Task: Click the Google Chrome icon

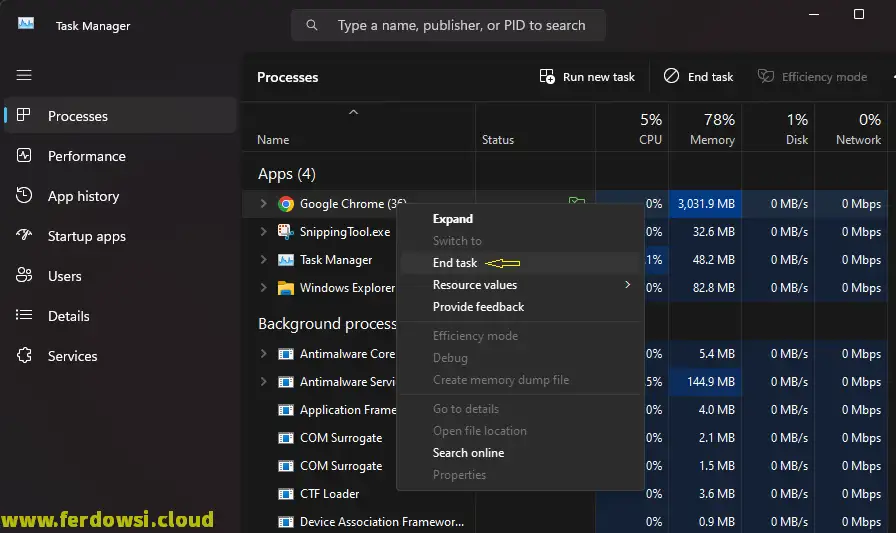Action: pyautogui.click(x=286, y=204)
